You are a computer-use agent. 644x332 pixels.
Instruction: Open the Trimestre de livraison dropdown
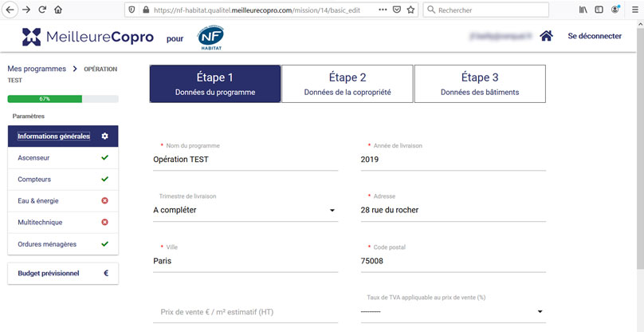(245, 211)
